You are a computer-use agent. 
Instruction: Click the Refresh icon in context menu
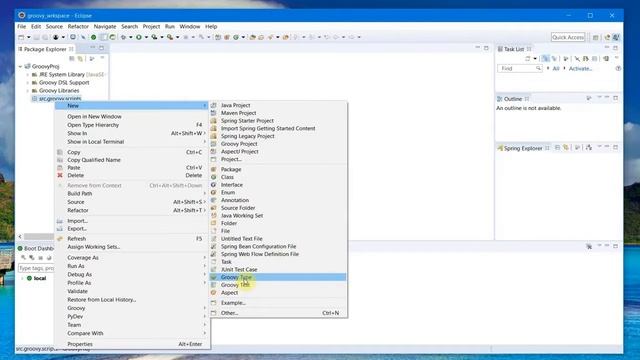coord(60,238)
